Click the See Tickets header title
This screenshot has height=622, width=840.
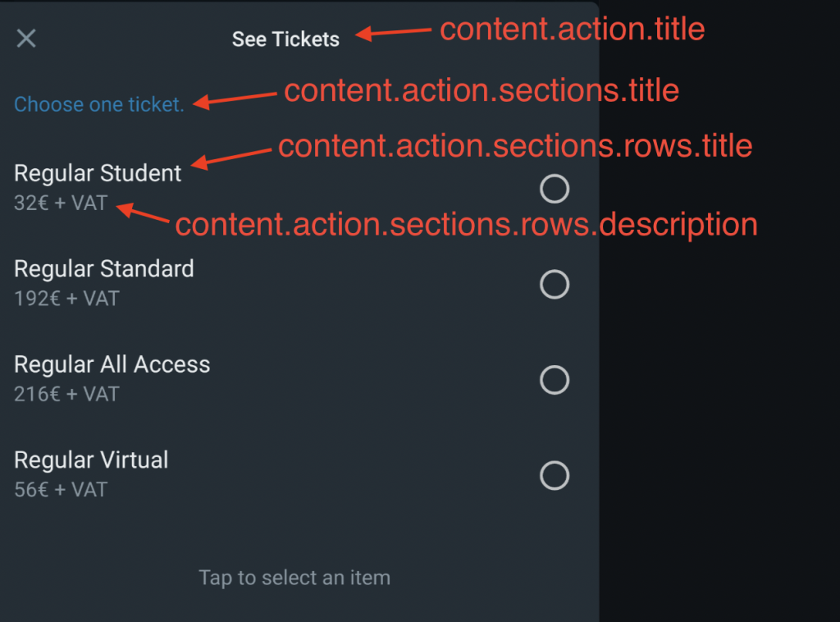point(285,39)
